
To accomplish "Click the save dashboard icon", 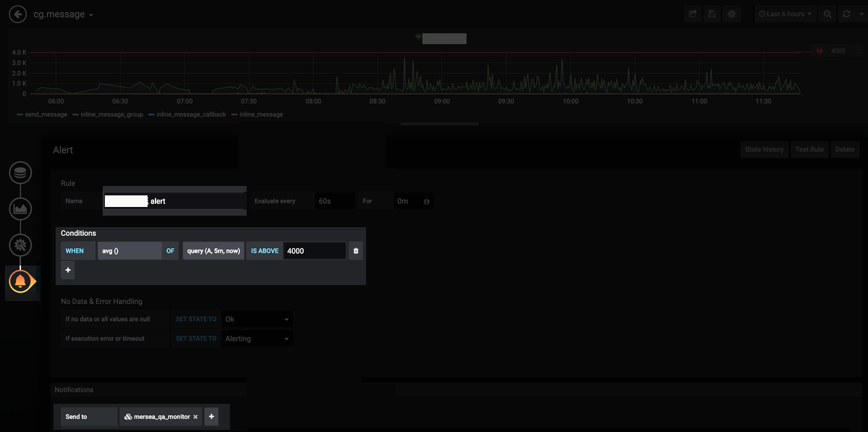I will [x=712, y=13].
